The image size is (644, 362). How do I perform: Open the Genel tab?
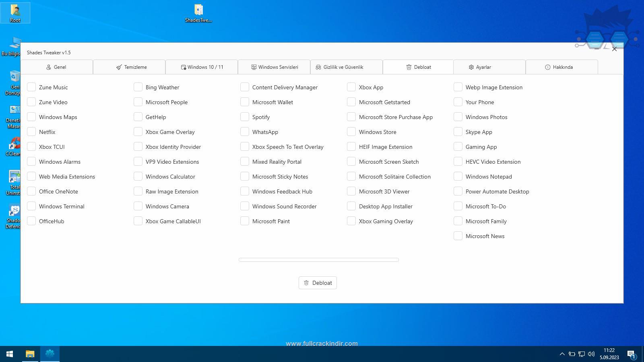click(x=57, y=67)
